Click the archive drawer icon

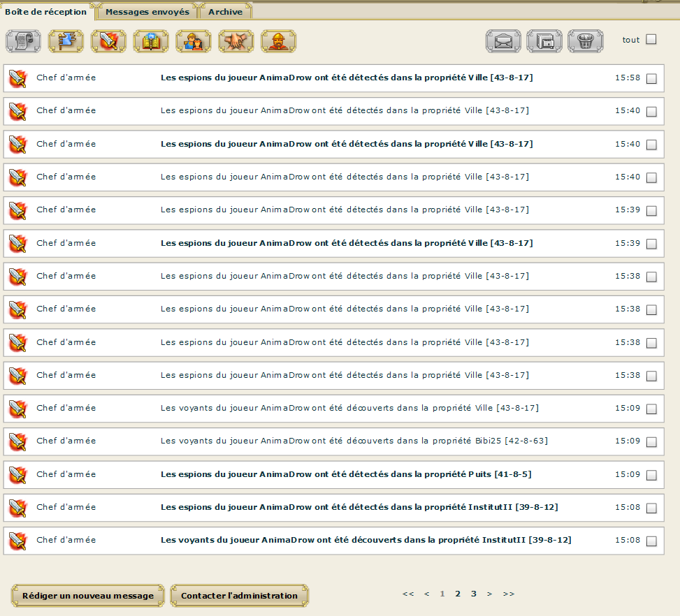pos(544,41)
